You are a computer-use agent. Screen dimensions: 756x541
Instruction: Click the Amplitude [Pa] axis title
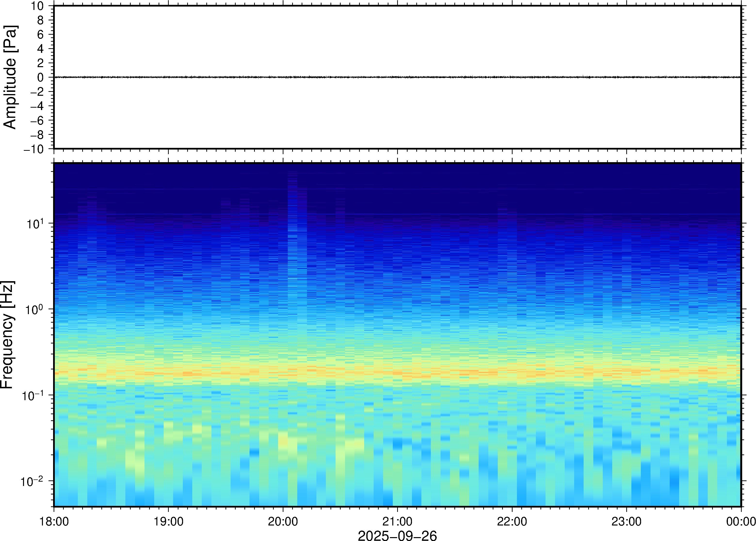10,77
